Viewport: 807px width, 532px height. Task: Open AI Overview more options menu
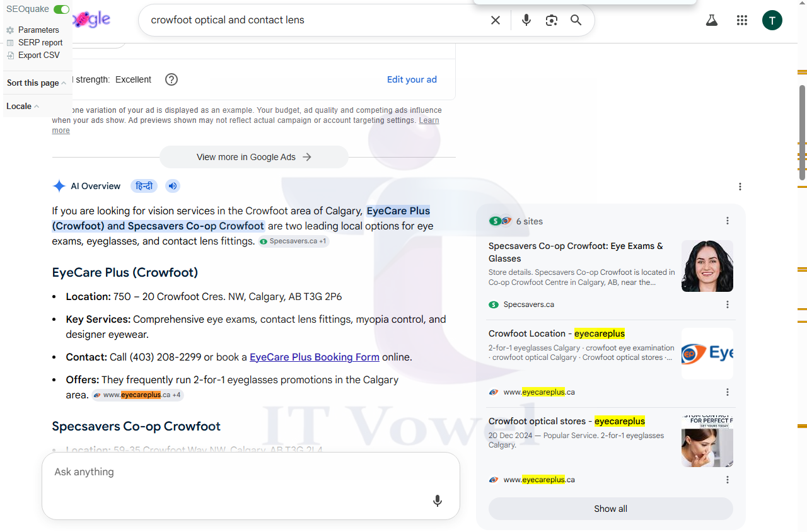[740, 187]
